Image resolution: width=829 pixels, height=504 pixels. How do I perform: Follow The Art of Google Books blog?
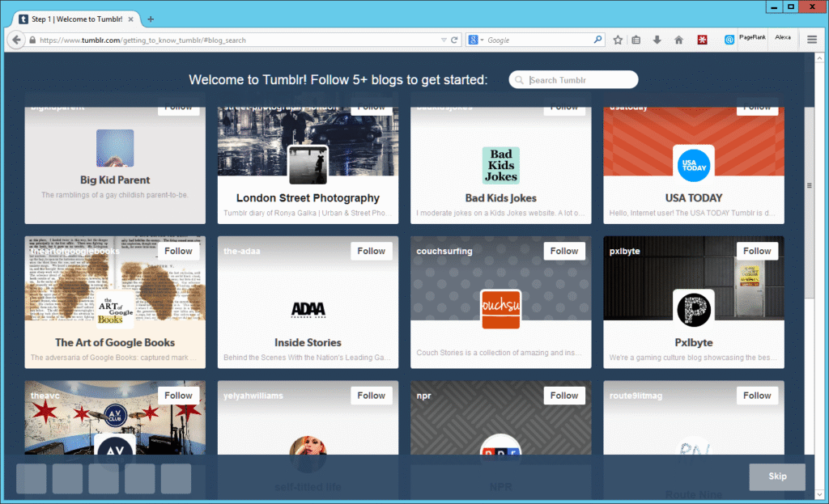tap(178, 251)
